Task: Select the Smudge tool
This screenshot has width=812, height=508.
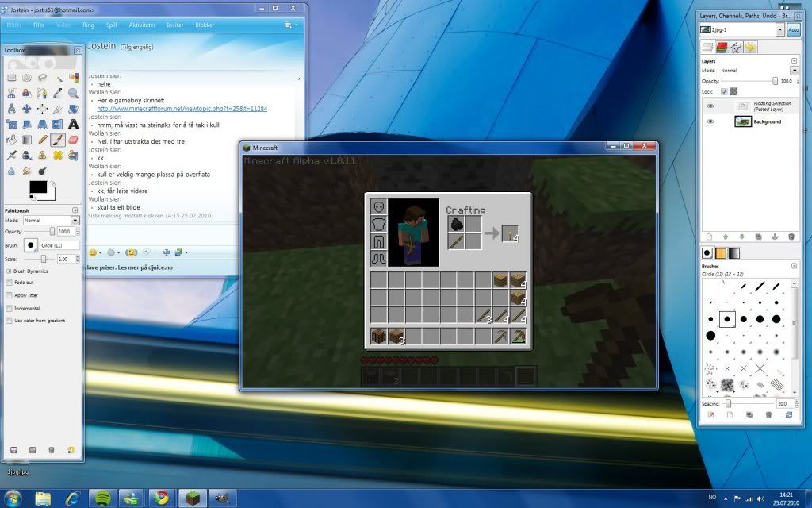Action: 27,171
